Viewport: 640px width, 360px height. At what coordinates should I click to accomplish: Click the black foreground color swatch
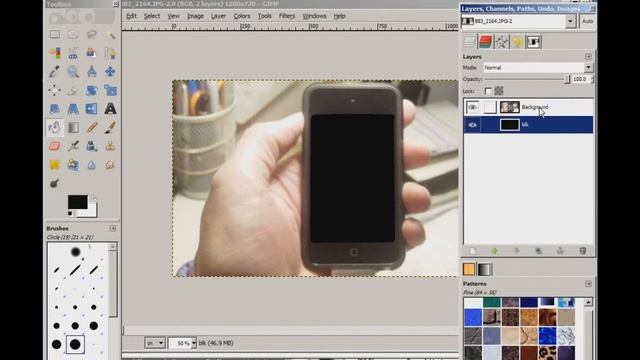77,202
